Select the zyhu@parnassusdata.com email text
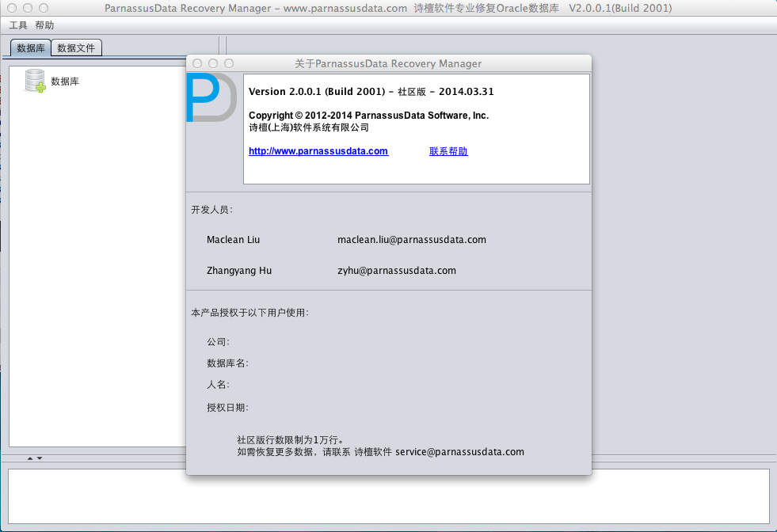The width and height of the screenshot is (777, 532). tap(397, 271)
